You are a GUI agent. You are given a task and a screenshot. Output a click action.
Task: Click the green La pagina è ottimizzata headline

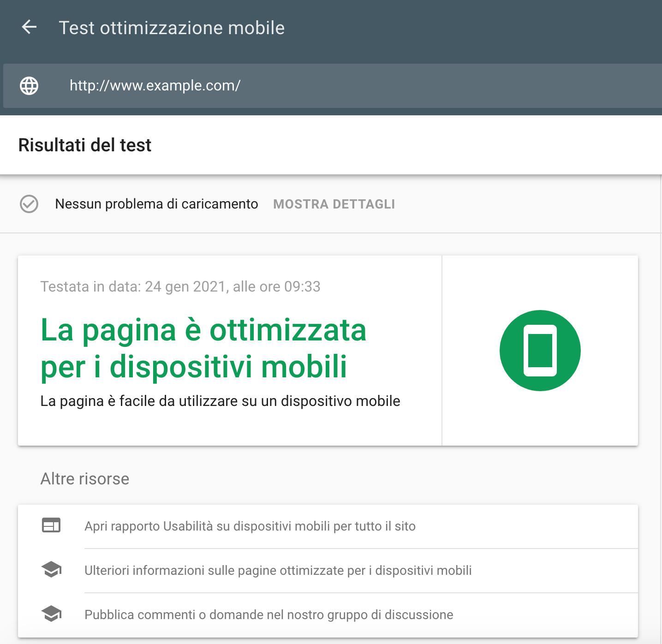[203, 348]
